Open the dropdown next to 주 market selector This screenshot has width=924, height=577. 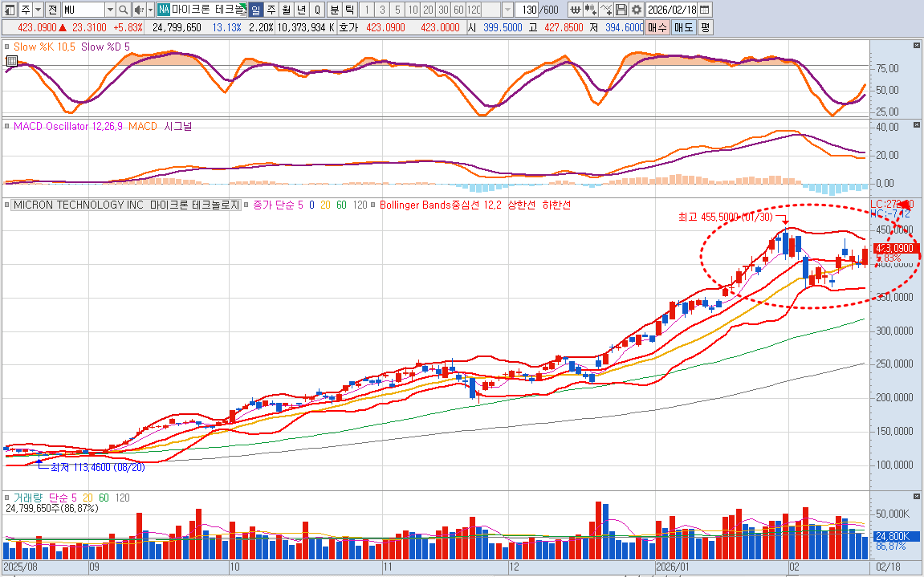(x=38, y=10)
